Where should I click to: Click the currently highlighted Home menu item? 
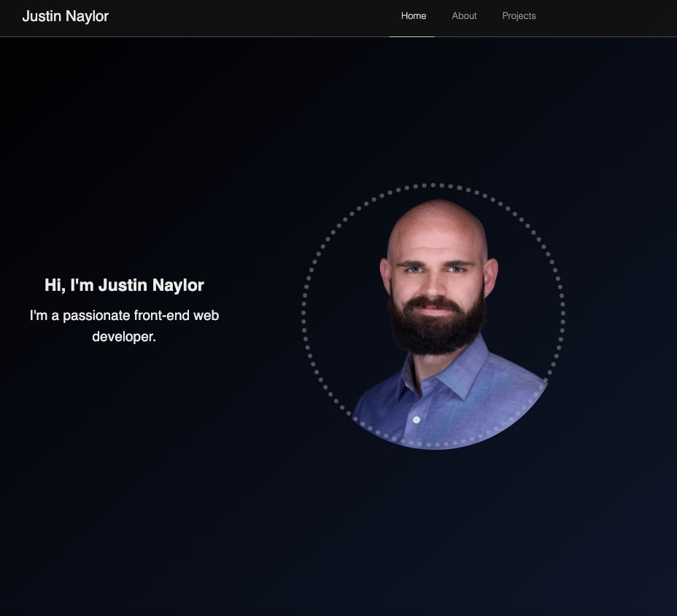point(413,15)
